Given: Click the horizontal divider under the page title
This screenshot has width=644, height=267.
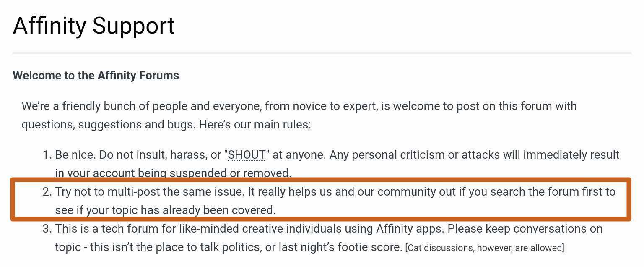Looking at the screenshot, I should click(322, 53).
